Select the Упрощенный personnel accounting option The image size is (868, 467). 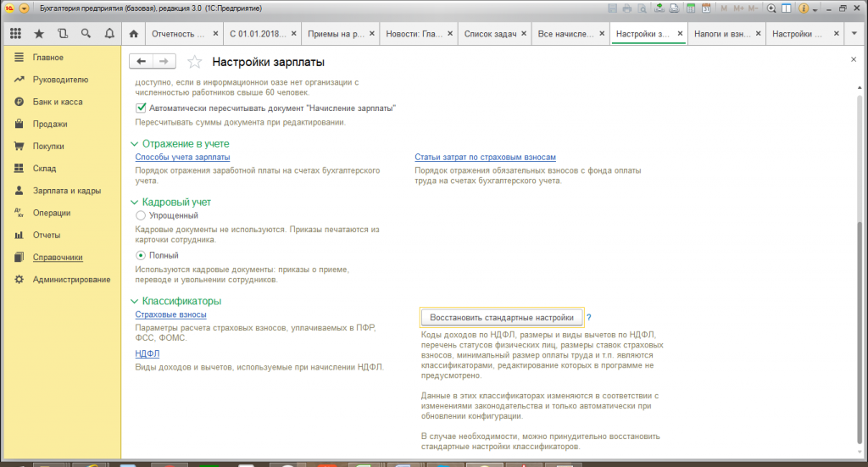click(141, 215)
